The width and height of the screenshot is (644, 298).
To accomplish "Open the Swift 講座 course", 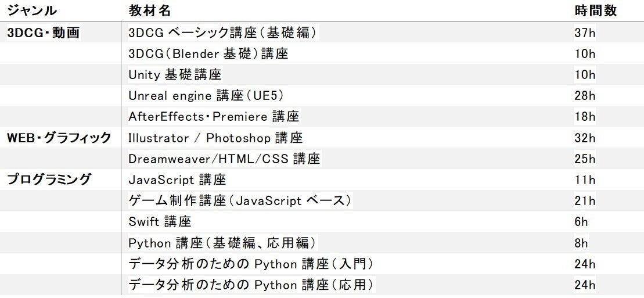I will 160,222.
